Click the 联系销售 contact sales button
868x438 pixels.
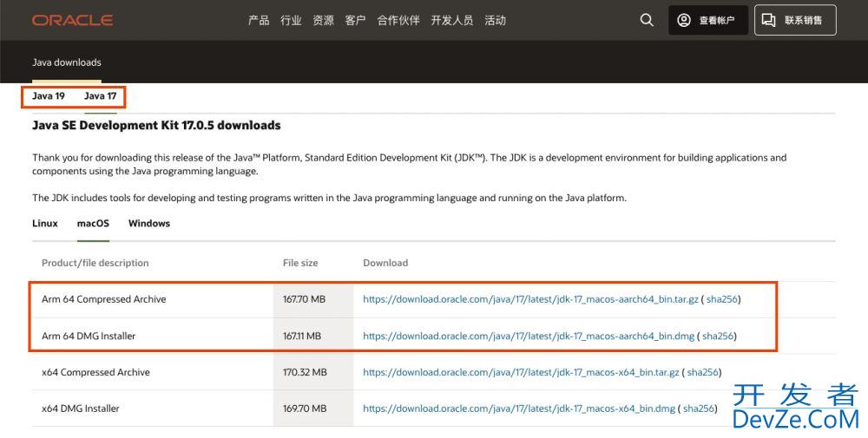[x=795, y=21]
